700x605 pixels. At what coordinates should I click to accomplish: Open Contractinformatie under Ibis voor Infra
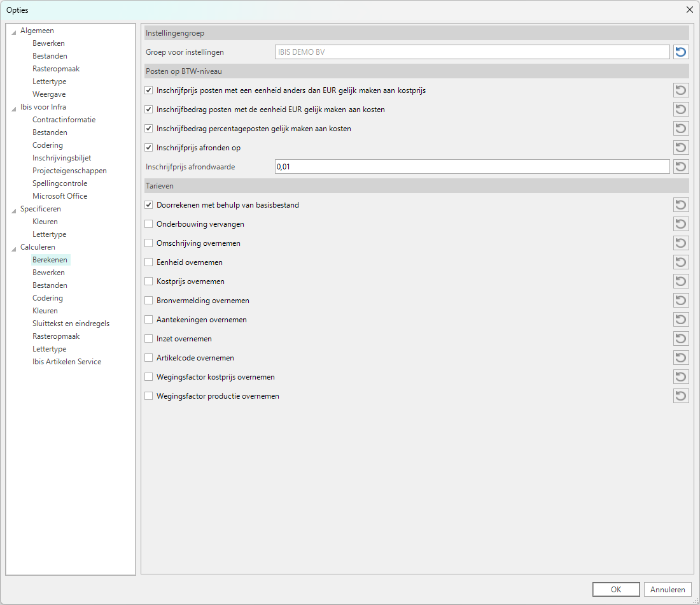click(x=64, y=120)
